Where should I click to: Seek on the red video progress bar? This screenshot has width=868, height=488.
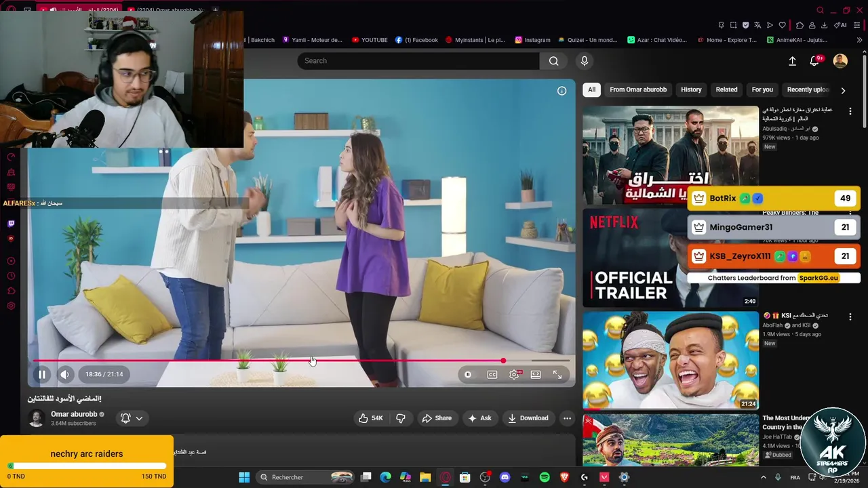click(x=302, y=361)
